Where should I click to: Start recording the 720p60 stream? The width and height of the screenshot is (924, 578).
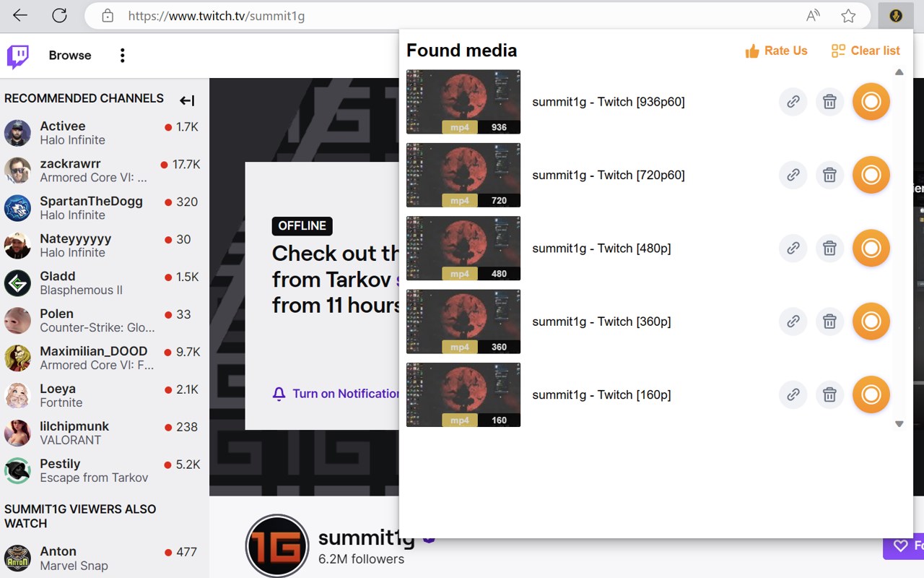pos(871,175)
